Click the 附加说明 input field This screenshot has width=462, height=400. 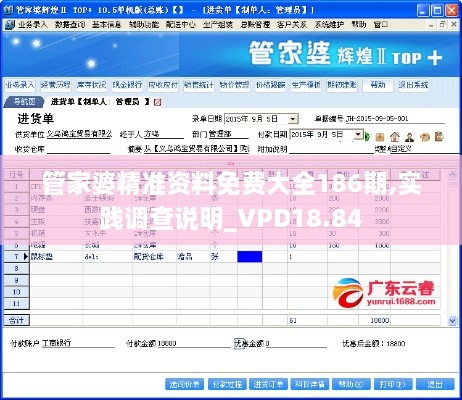click(331, 149)
